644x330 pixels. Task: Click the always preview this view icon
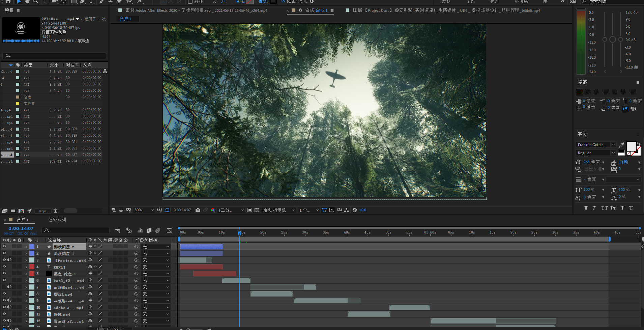[x=114, y=210]
